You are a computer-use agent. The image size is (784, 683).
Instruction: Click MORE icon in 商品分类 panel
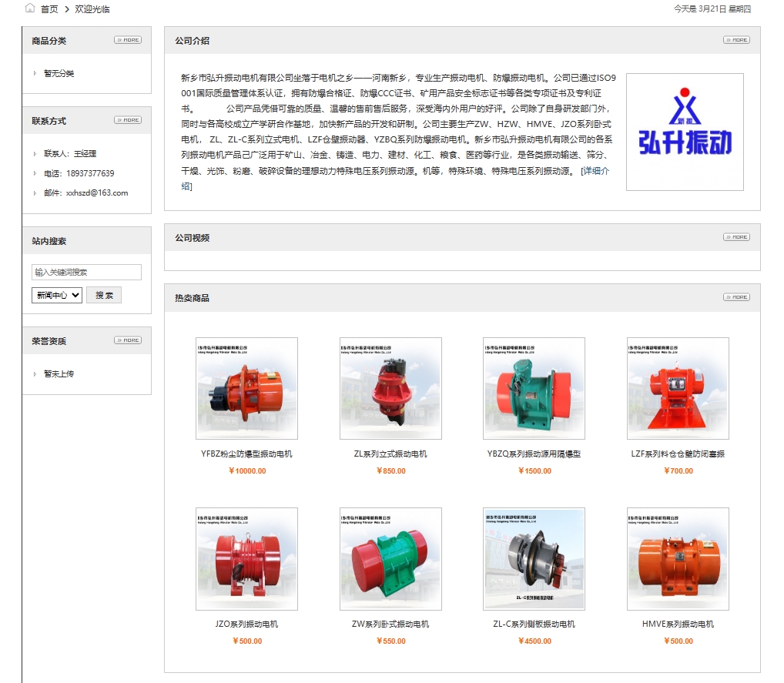(127, 40)
